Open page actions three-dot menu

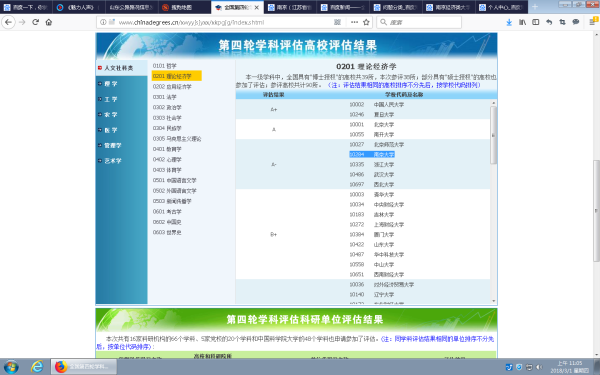tap(354, 22)
